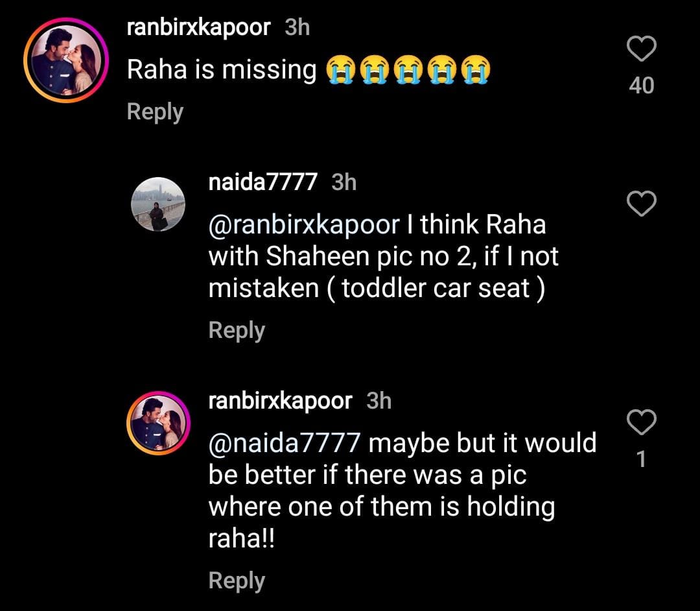Follow the @naida7777 mention link
This screenshot has height=611, width=700.
284,444
